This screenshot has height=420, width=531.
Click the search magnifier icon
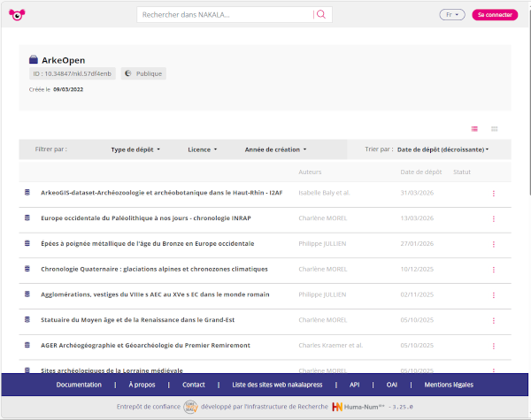(321, 14)
